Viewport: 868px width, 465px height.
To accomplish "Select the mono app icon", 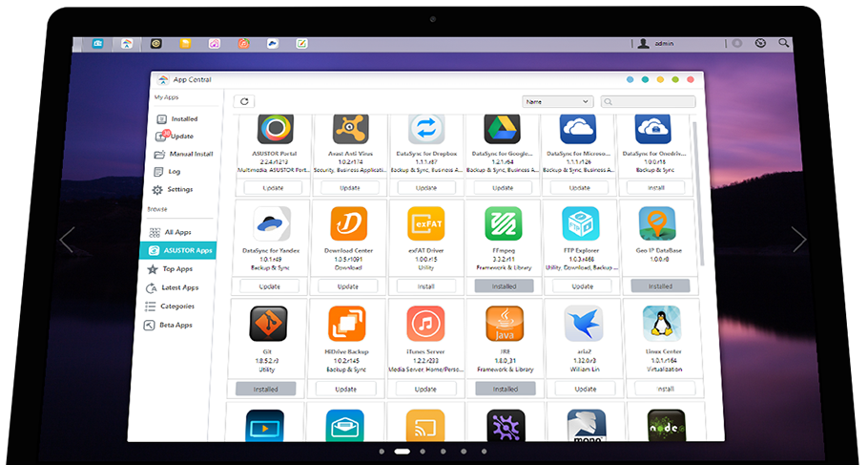I will pyautogui.click(x=587, y=426).
